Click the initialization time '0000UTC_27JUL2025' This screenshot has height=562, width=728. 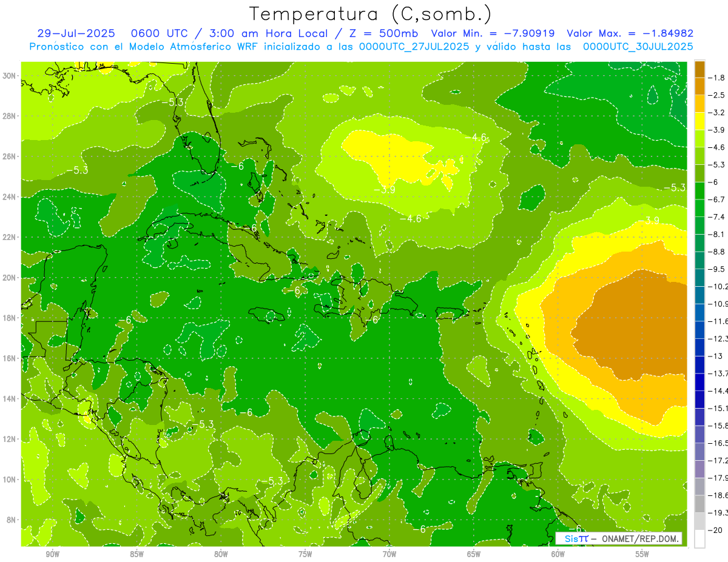414,47
